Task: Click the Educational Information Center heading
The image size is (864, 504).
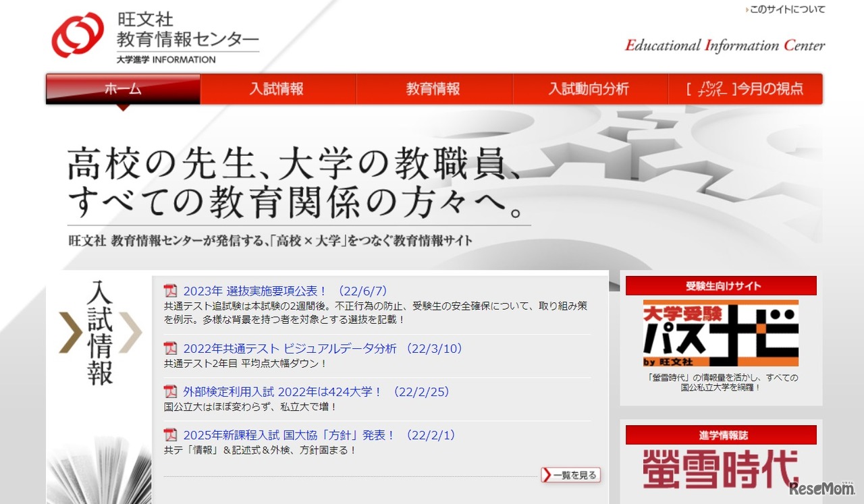Action: 725,45
